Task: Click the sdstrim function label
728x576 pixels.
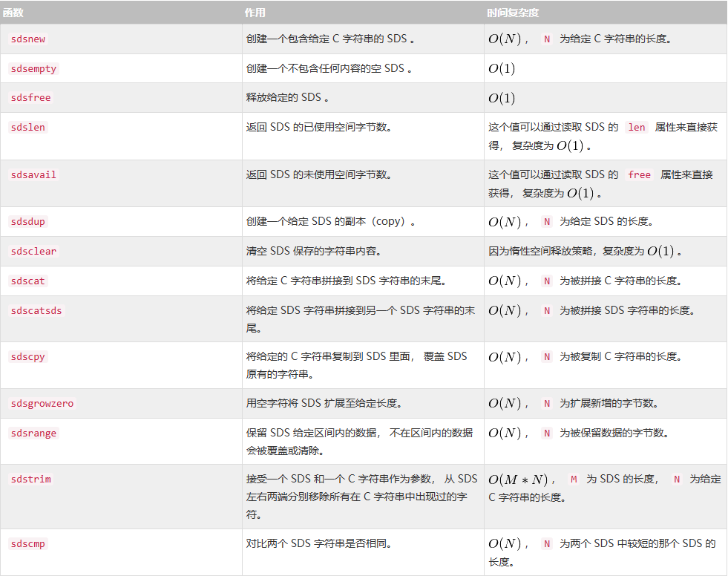Action: click(x=30, y=480)
